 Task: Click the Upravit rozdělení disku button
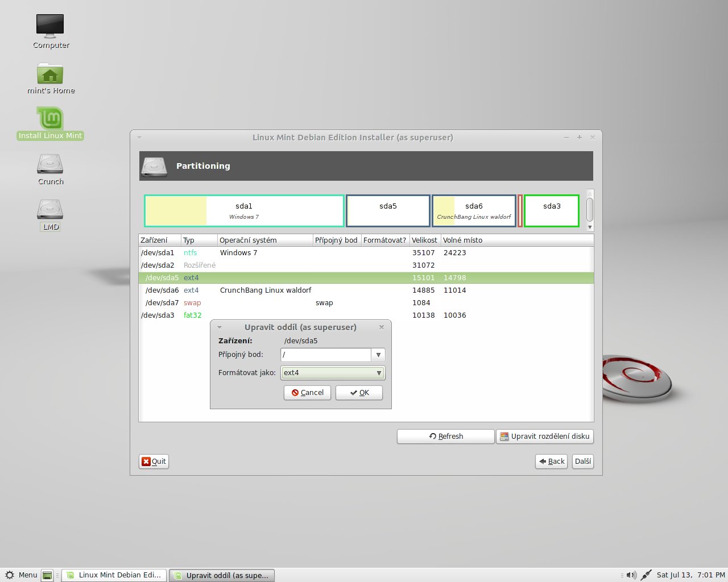544,436
